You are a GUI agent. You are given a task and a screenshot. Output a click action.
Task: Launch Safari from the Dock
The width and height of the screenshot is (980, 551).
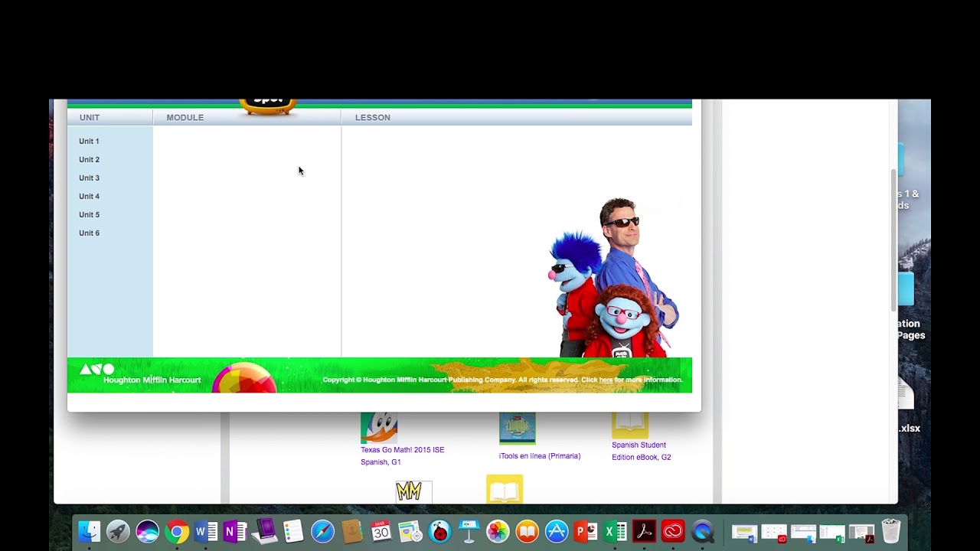tap(322, 531)
